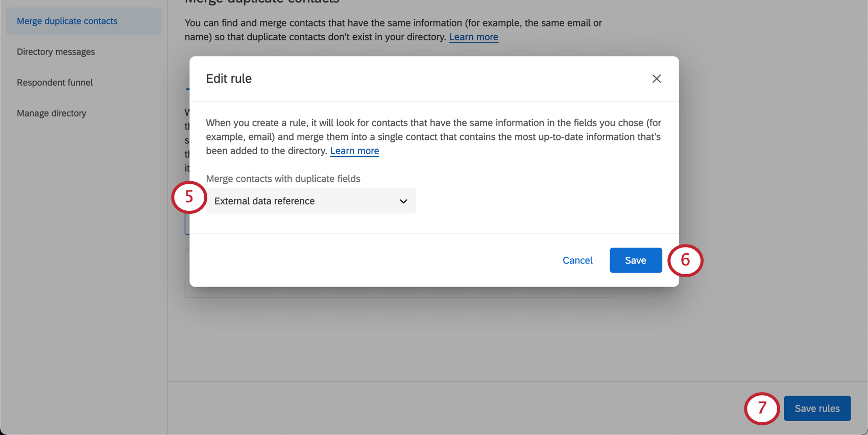The height and width of the screenshot is (435, 868).
Task: Open Learn more link under page description
Action: coord(473,37)
